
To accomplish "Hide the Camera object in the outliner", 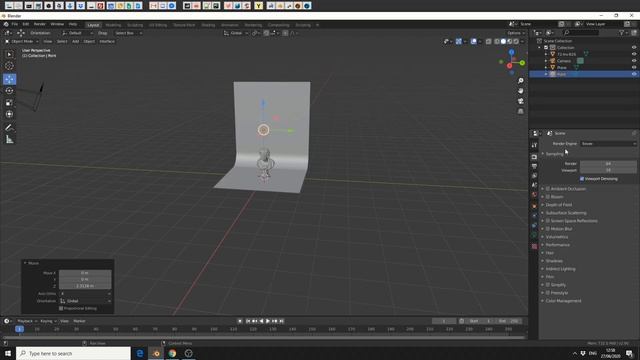I will [x=634, y=61].
